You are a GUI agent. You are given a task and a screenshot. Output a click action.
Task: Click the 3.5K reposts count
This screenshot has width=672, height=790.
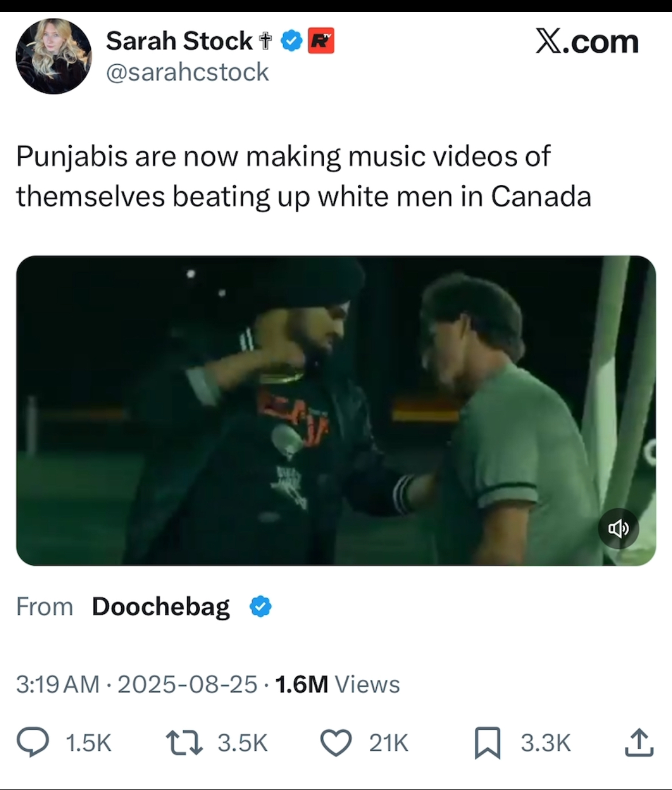[x=242, y=743]
